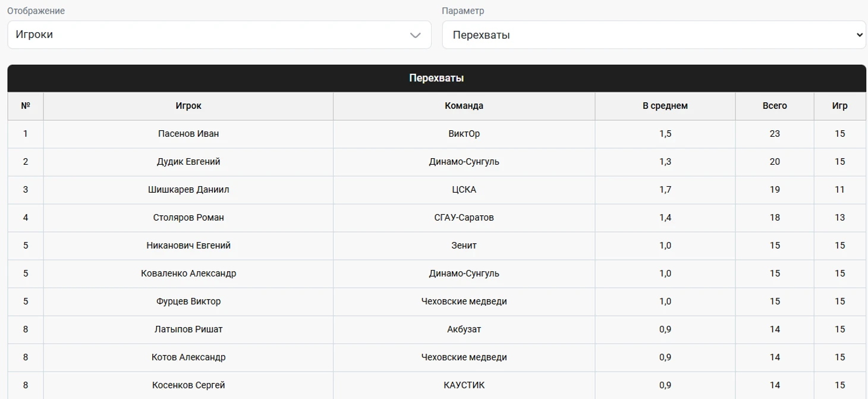Select player Никанович Евгений
The height and width of the screenshot is (399, 868).
(x=188, y=246)
